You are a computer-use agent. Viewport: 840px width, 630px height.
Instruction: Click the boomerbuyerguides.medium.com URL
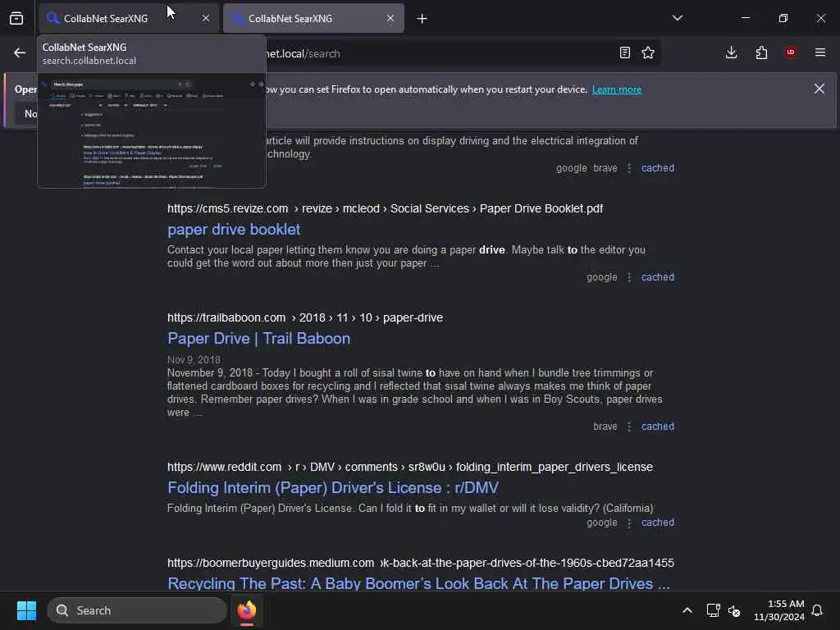(x=421, y=563)
